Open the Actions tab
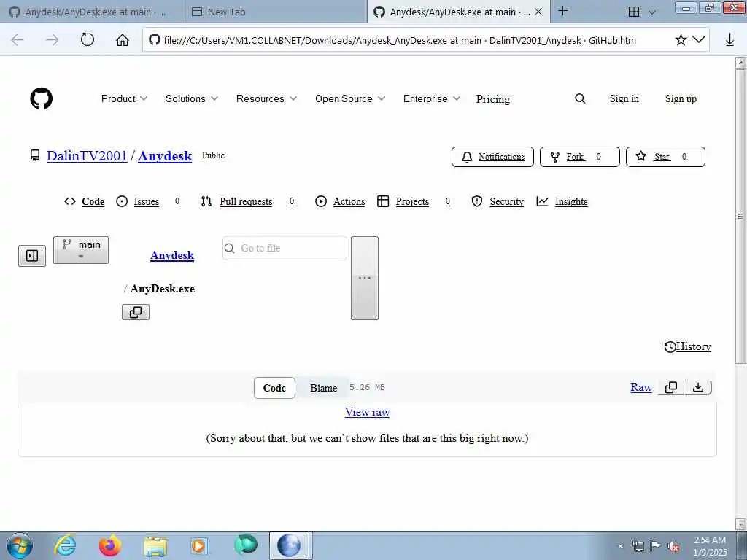The image size is (747, 560). click(x=340, y=201)
